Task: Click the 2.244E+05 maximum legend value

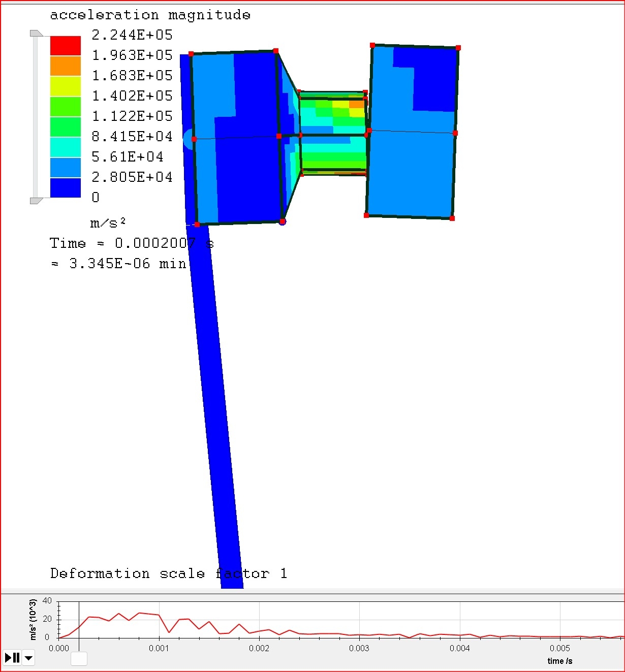Action: pos(132,35)
